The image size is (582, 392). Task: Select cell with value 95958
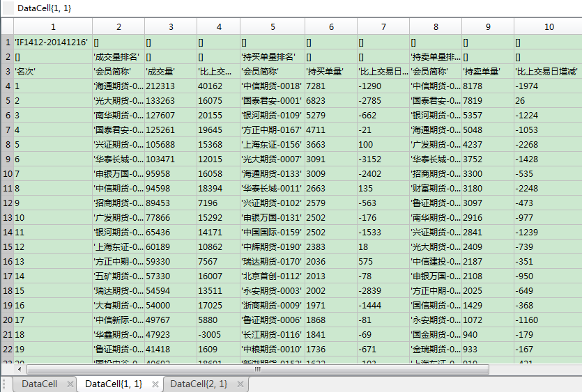click(171, 173)
